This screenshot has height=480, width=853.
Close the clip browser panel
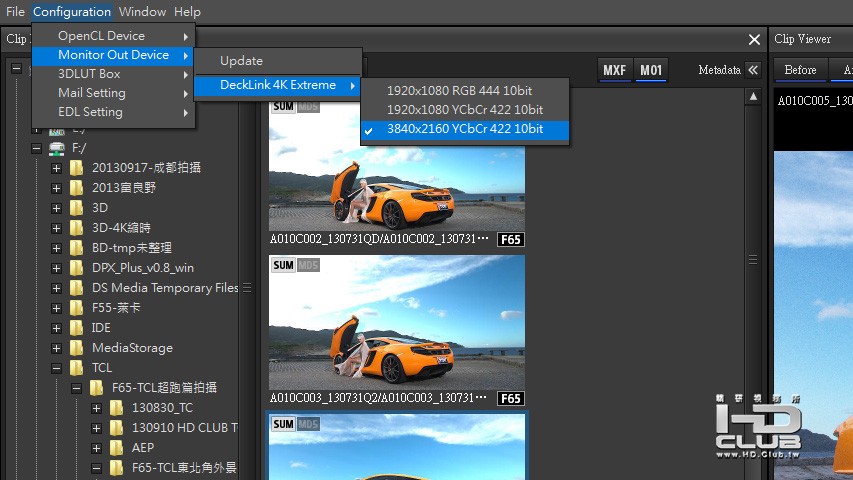click(x=754, y=39)
